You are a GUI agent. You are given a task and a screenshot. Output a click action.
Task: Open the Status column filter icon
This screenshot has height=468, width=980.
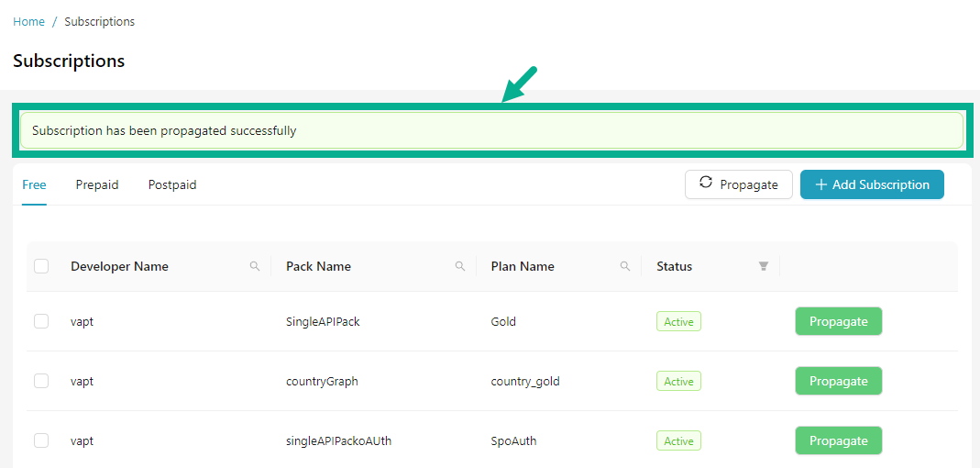click(x=763, y=266)
